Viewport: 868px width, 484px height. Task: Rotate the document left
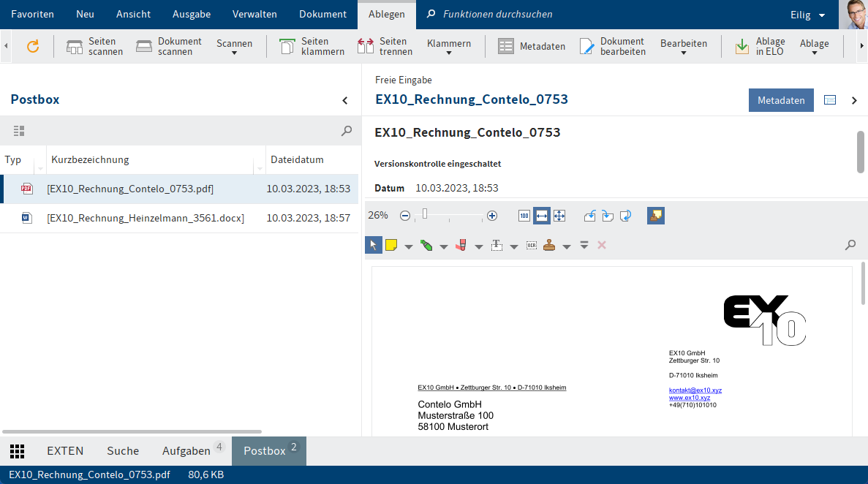pos(589,216)
